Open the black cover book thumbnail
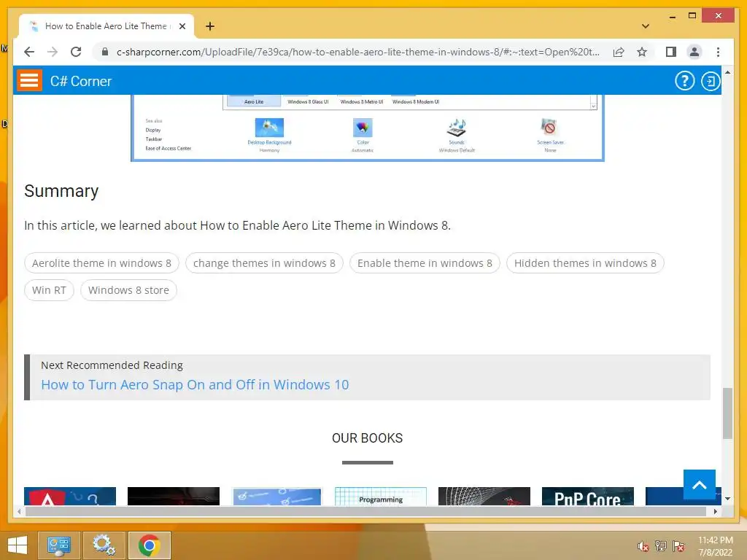747x560 pixels. click(174, 496)
